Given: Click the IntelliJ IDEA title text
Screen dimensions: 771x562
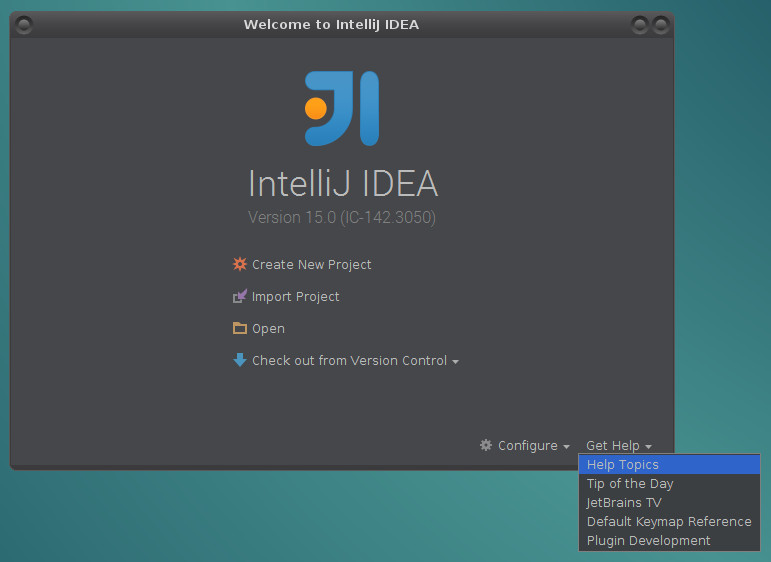Looking at the screenshot, I should tap(343, 183).
